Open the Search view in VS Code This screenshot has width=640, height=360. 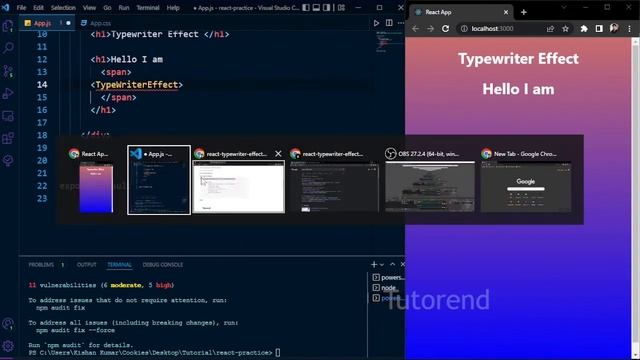tap(8, 48)
